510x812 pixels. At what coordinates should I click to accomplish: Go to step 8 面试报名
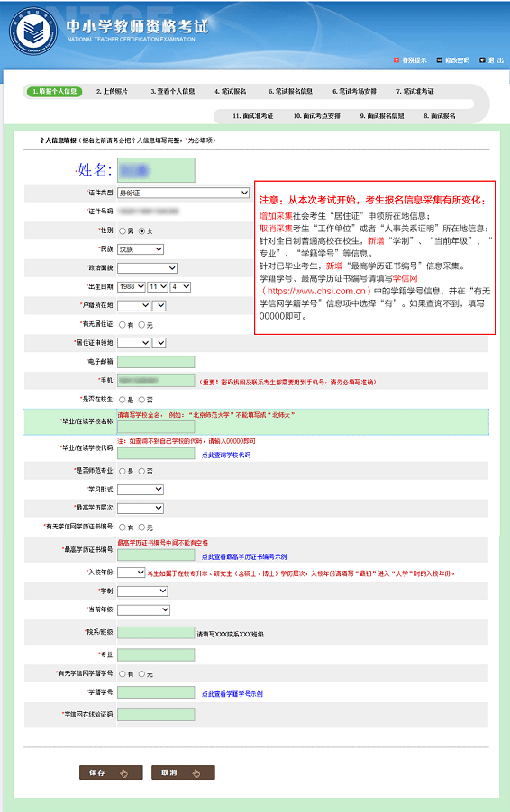point(440,116)
